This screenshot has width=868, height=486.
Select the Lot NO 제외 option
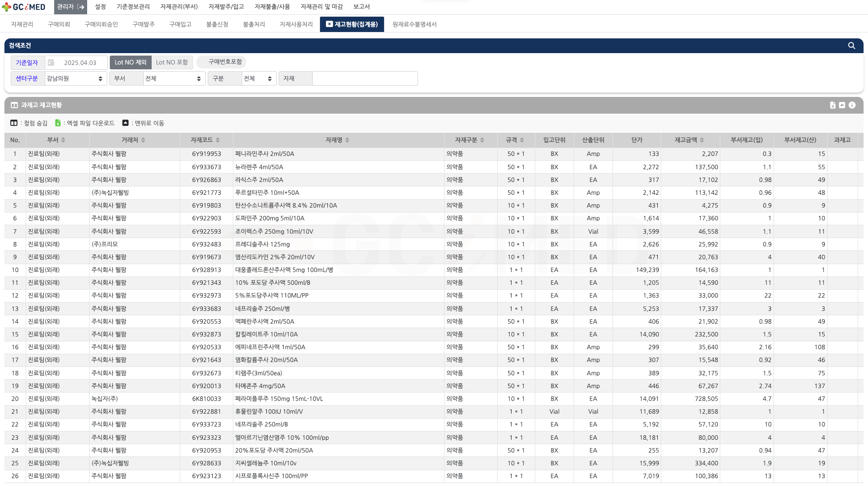click(130, 62)
